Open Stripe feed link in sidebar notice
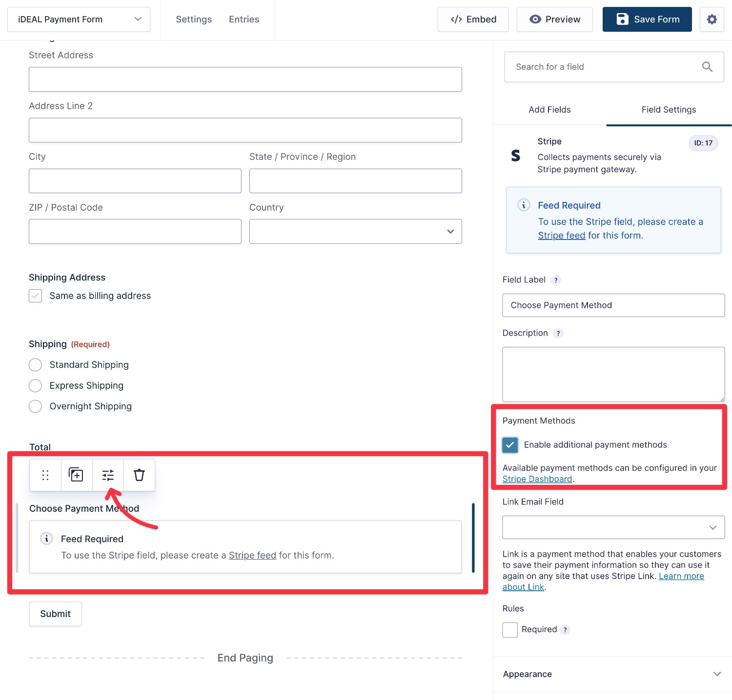 (x=561, y=236)
